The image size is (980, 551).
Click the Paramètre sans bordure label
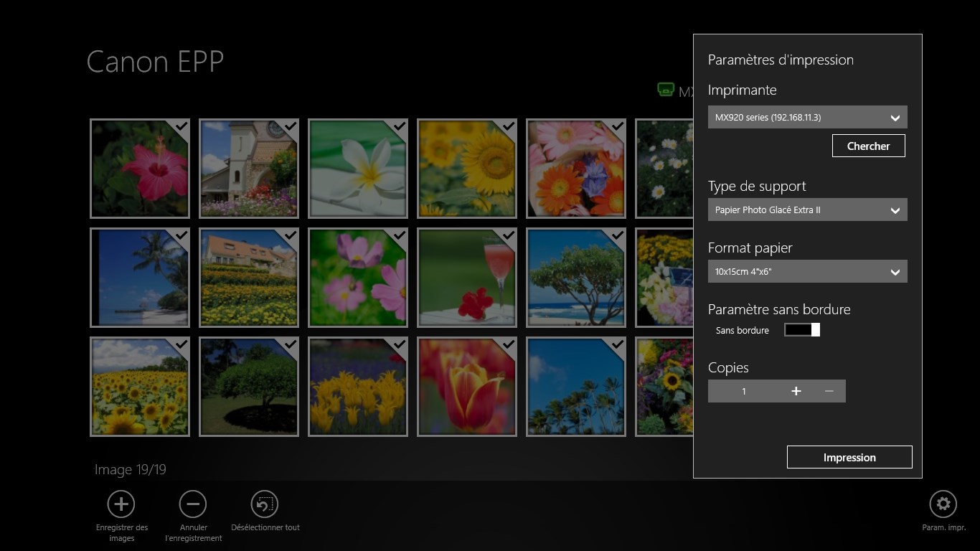pyautogui.click(x=779, y=309)
